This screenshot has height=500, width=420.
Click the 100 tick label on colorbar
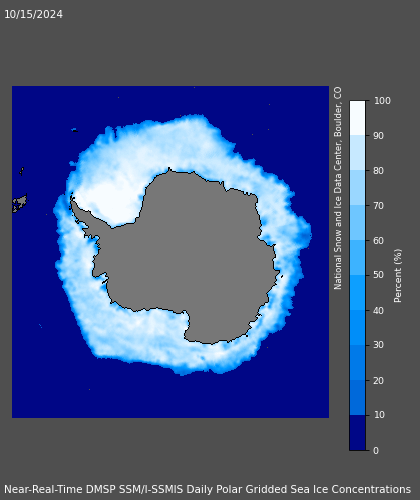point(382,101)
